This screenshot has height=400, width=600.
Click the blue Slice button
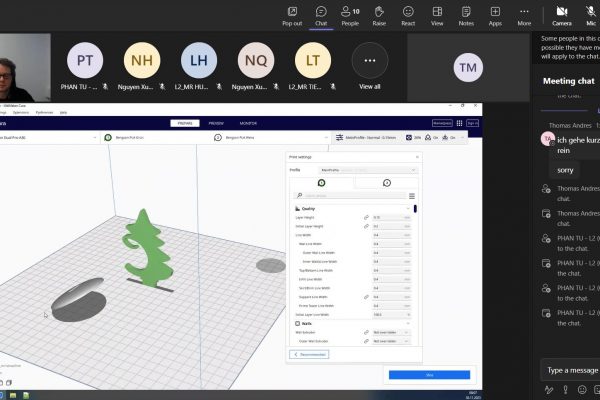click(x=429, y=374)
